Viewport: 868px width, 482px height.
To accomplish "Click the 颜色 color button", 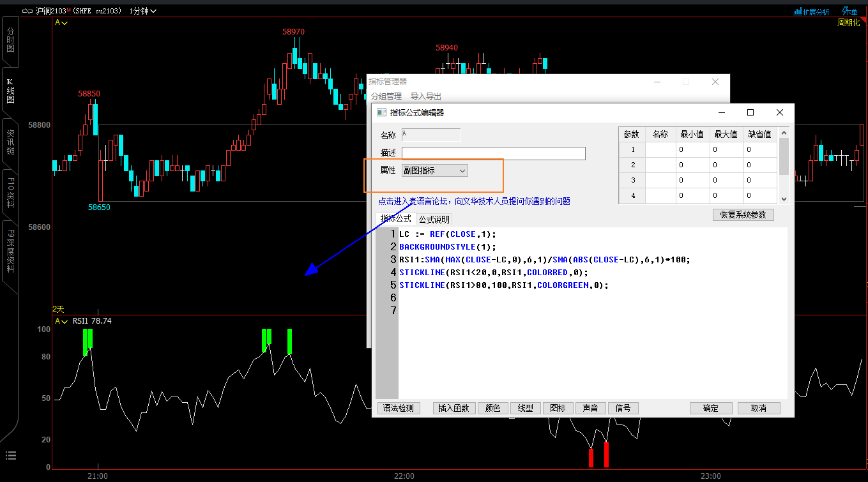I will click(493, 408).
